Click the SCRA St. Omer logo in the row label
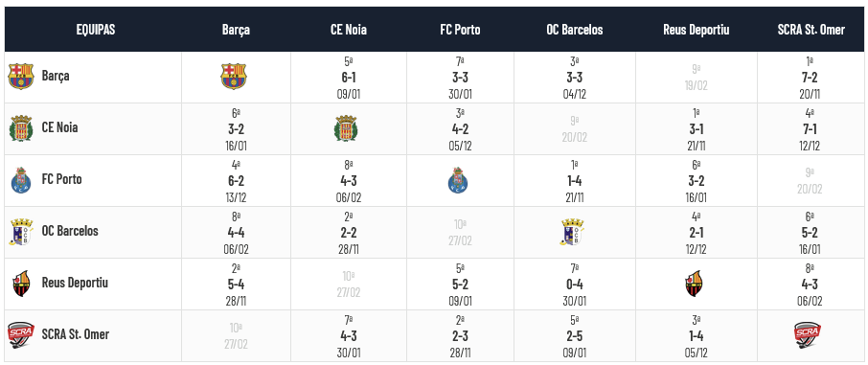The height and width of the screenshot is (365, 868). 21,335
